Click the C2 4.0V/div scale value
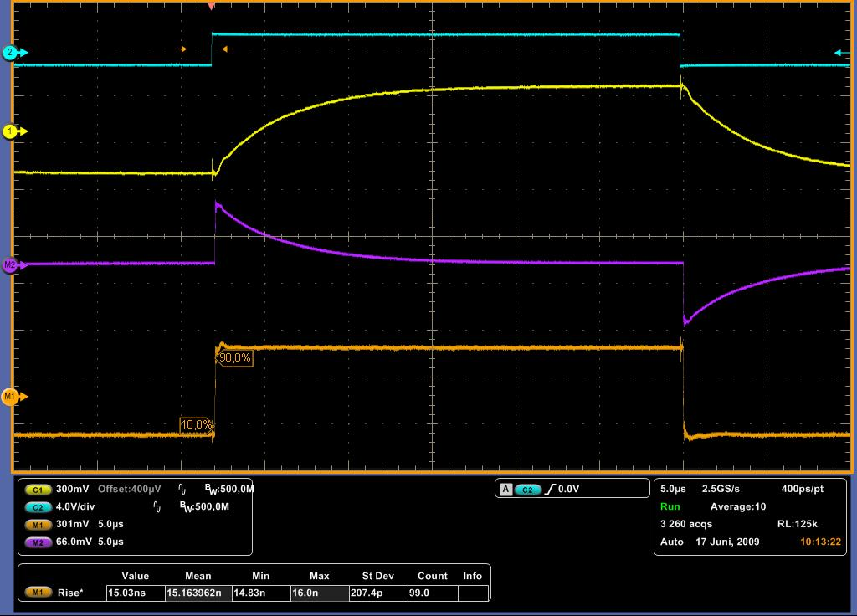 [x=75, y=506]
